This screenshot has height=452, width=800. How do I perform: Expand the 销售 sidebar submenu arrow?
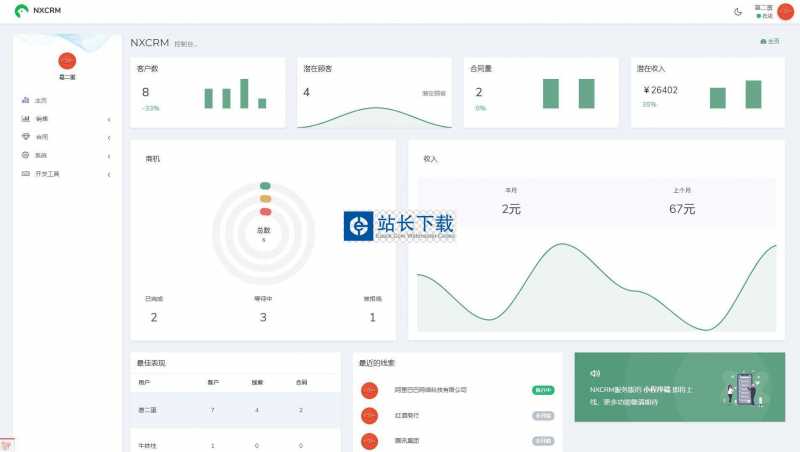click(108, 120)
